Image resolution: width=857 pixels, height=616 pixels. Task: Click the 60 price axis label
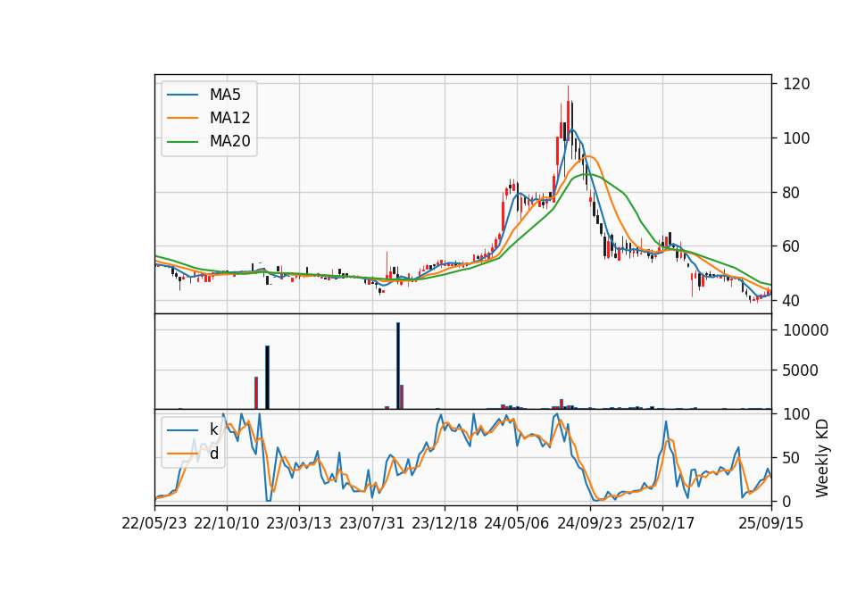792,246
